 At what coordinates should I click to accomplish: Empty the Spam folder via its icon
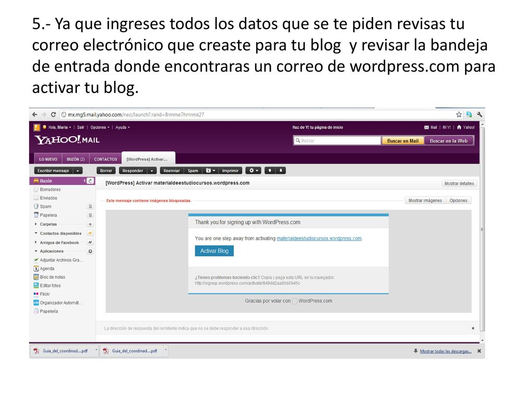90,206
